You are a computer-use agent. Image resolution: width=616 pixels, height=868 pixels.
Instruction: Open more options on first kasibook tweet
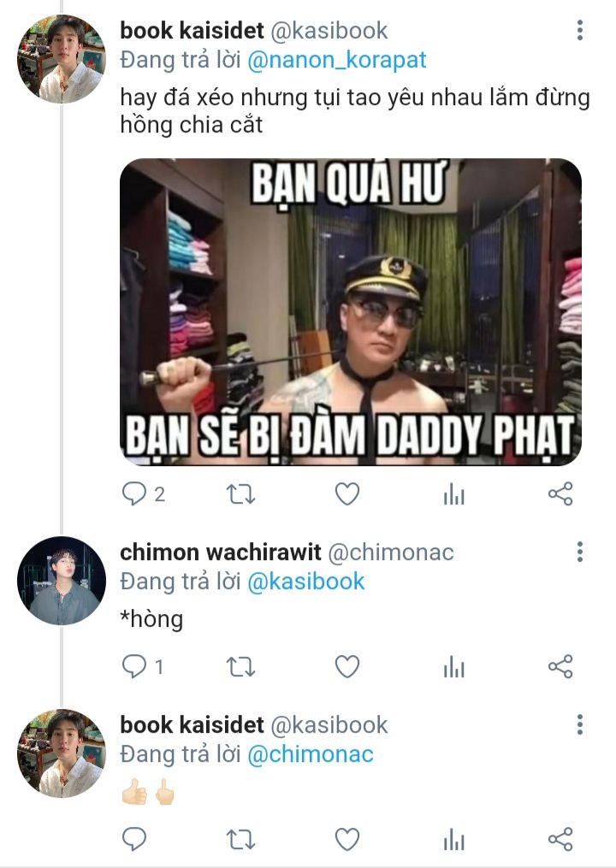point(580,31)
